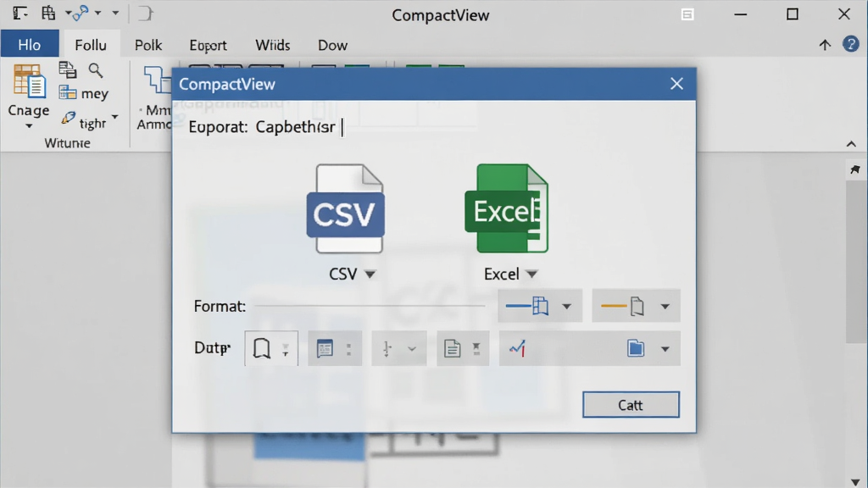Screen dimensions: 868x488
Task: Close the CompactView dialog
Action: [x=676, y=84]
